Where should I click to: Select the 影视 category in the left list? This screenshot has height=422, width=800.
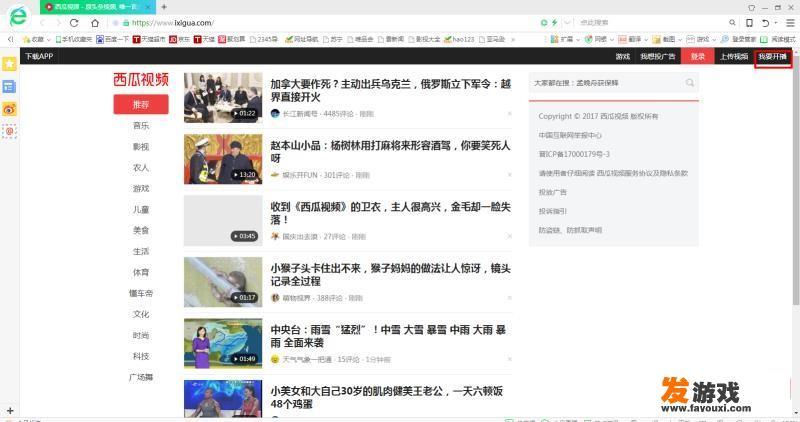141,146
